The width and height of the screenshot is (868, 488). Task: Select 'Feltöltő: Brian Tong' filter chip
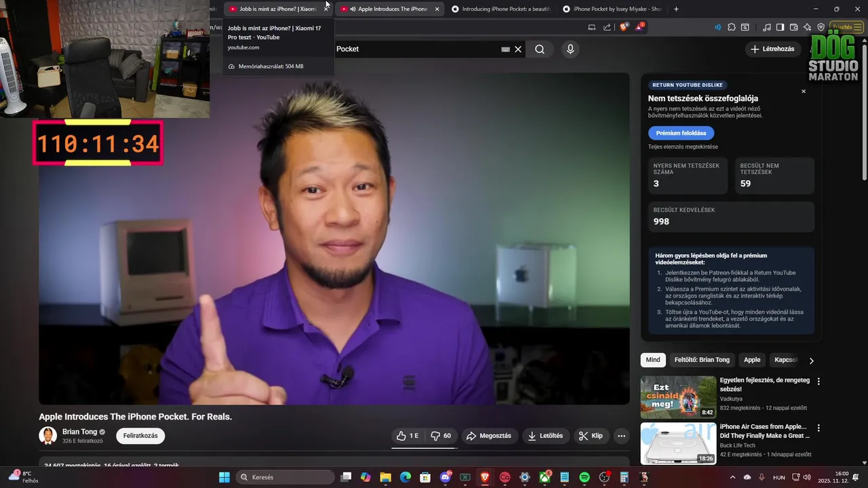[702, 360]
